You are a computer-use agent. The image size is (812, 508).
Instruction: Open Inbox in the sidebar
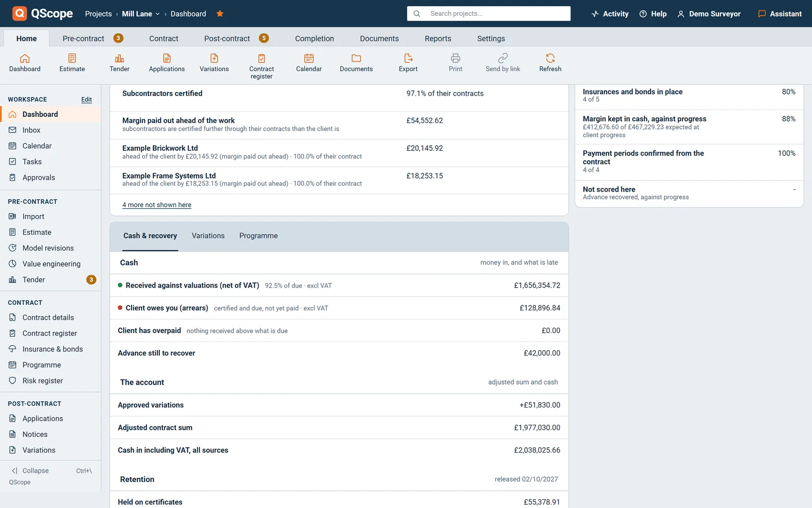51,130
